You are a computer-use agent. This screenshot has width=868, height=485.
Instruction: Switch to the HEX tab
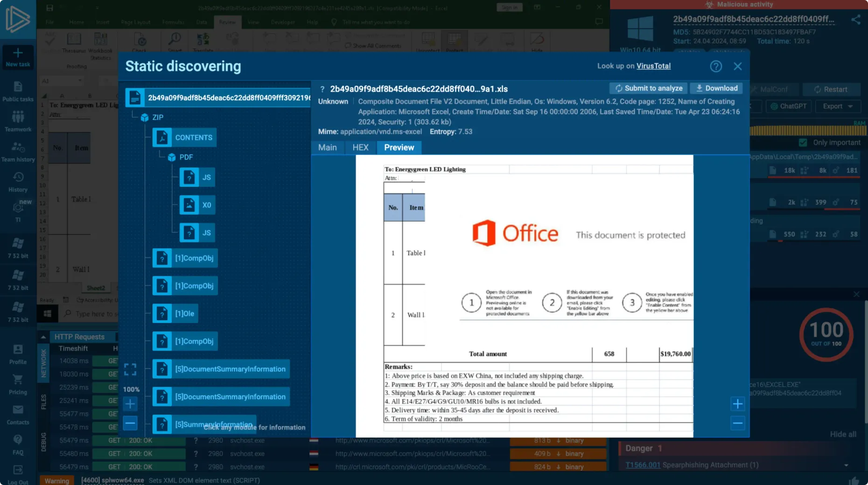[360, 148]
